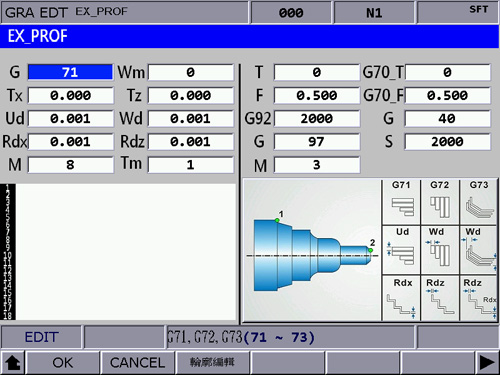Screen dimensions: 500x375
Task: Click the EDIT mode indicator
Action: [41, 337]
